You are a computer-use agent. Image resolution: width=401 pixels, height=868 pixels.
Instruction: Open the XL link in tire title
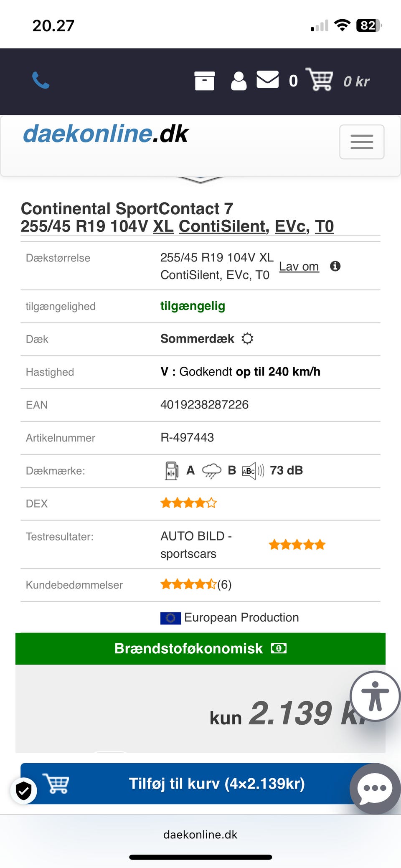pyautogui.click(x=163, y=226)
